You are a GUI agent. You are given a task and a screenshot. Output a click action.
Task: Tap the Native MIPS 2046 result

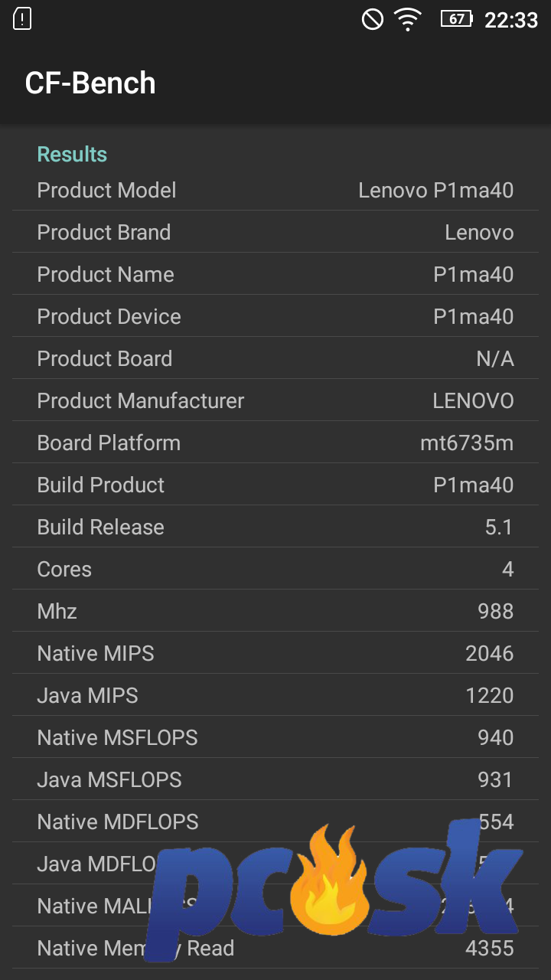[x=275, y=653]
